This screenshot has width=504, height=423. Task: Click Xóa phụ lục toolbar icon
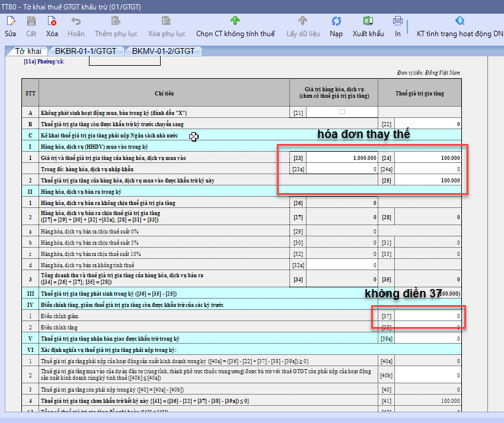pos(166,21)
